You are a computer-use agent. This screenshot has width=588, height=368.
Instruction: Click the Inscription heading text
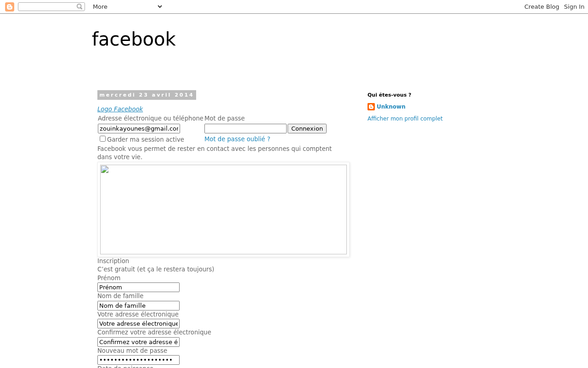(x=113, y=261)
